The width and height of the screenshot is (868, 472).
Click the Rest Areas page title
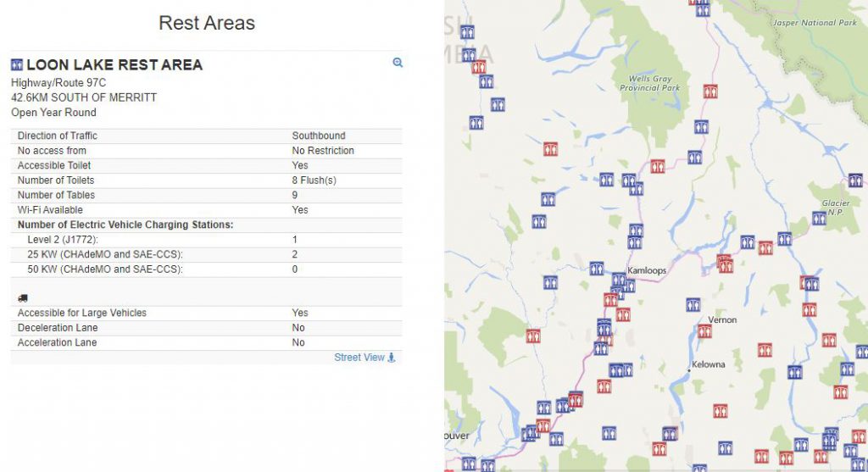tap(207, 23)
